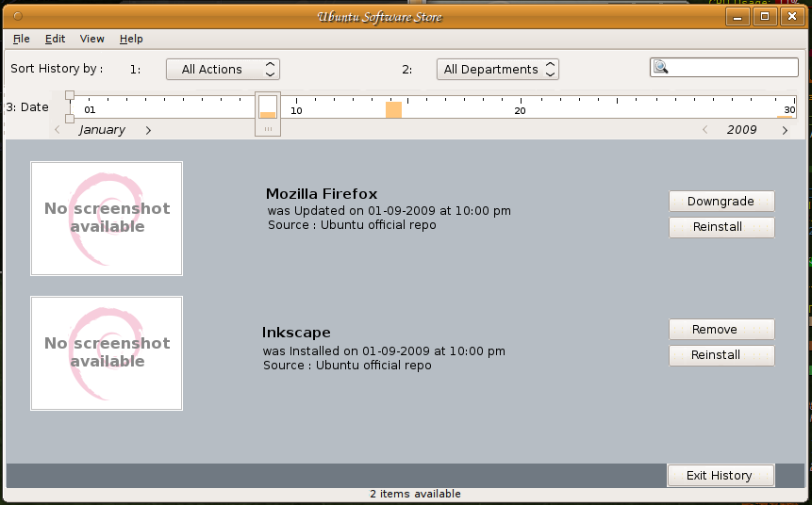Click the January month label
Screen dimensions: 812x505
(x=102, y=130)
